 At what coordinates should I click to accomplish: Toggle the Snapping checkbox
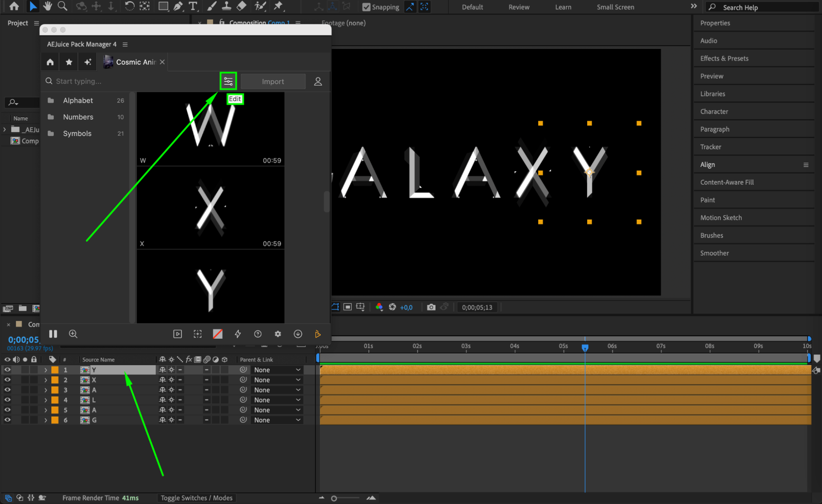(x=366, y=7)
